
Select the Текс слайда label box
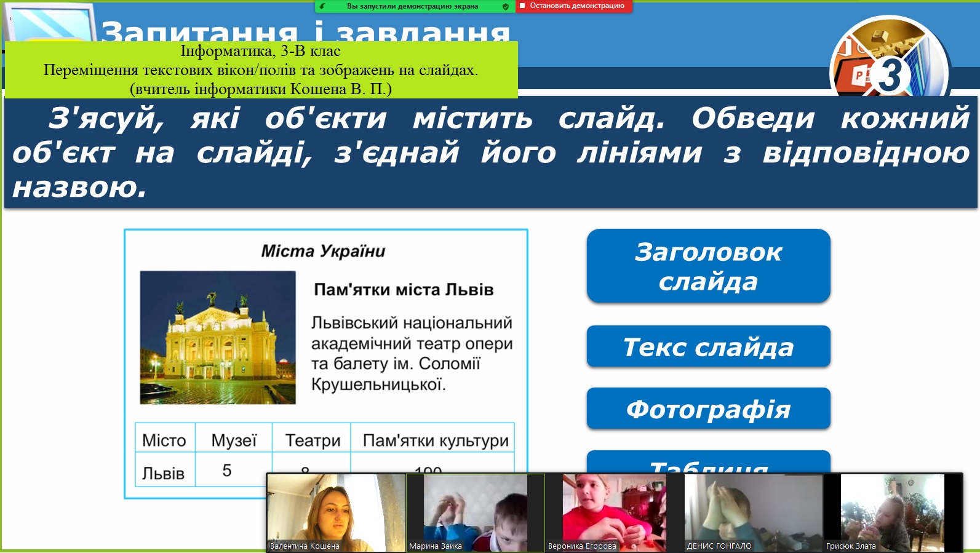(x=708, y=347)
